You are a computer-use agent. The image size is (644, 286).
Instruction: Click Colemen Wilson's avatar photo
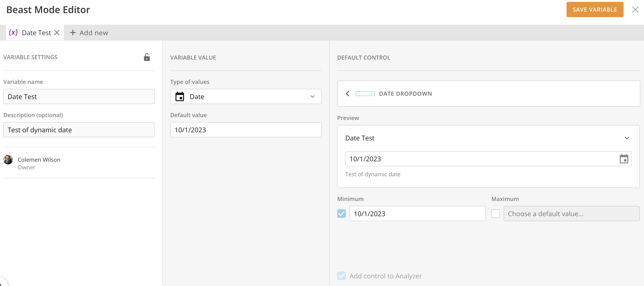tap(8, 159)
